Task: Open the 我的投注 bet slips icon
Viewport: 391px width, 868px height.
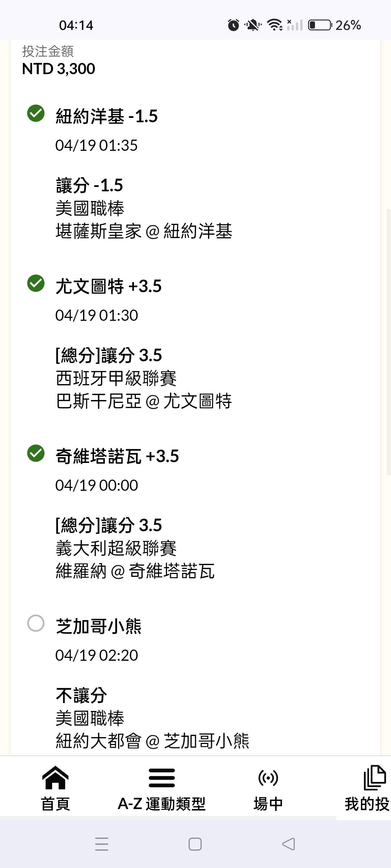Action: 374,778
